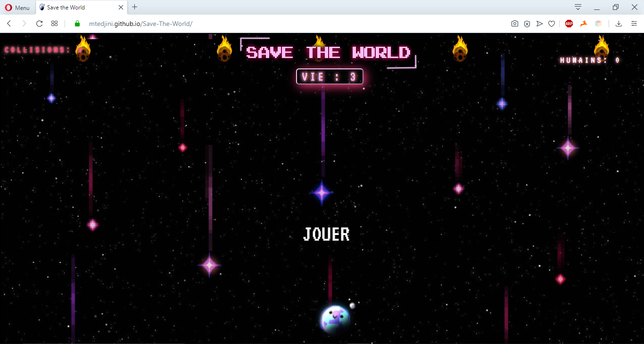Click the pastel cube extension icon
The width and height of the screenshot is (644, 344).
(598, 24)
